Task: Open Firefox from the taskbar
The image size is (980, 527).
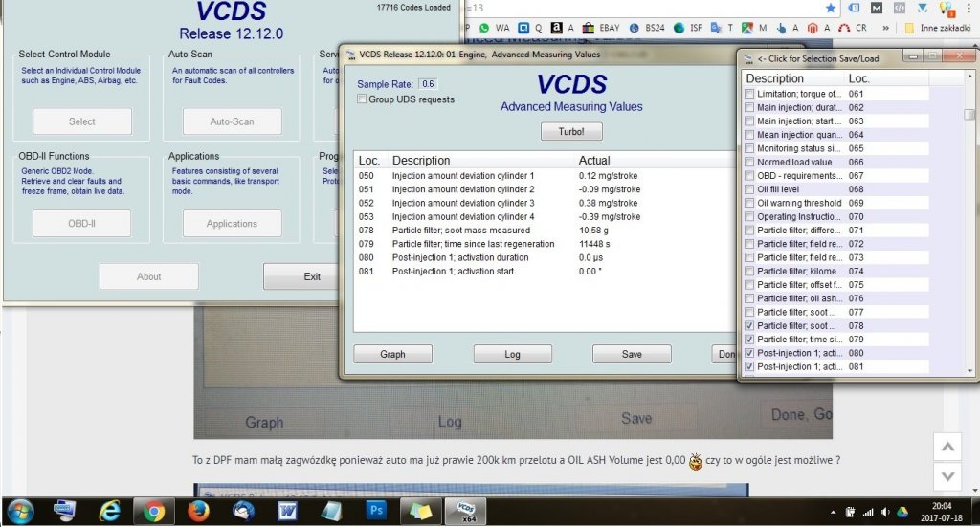Action: point(199,512)
